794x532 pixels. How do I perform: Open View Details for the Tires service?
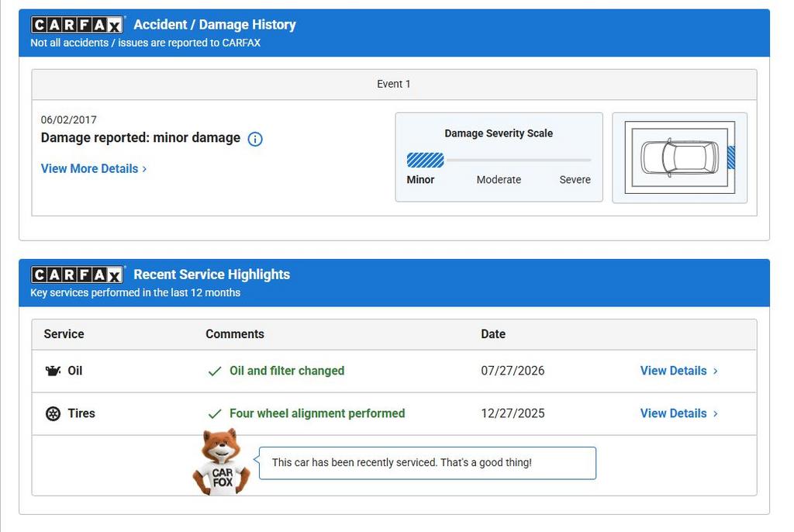[x=678, y=413]
